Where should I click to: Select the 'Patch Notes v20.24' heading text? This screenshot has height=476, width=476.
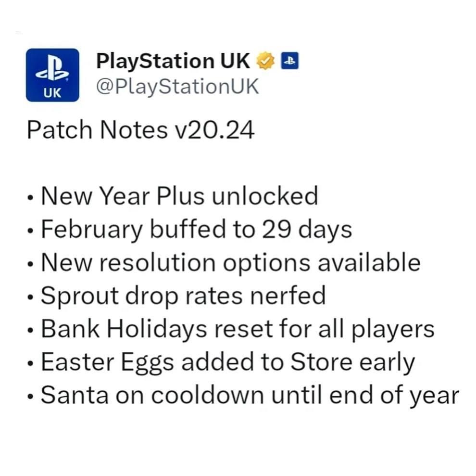pyautogui.click(x=140, y=130)
